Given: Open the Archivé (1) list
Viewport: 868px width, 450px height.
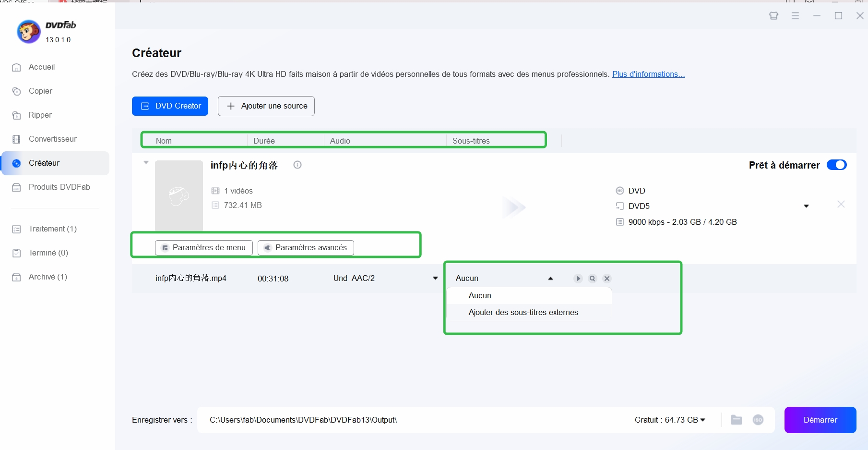Looking at the screenshot, I should coord(48,277).
